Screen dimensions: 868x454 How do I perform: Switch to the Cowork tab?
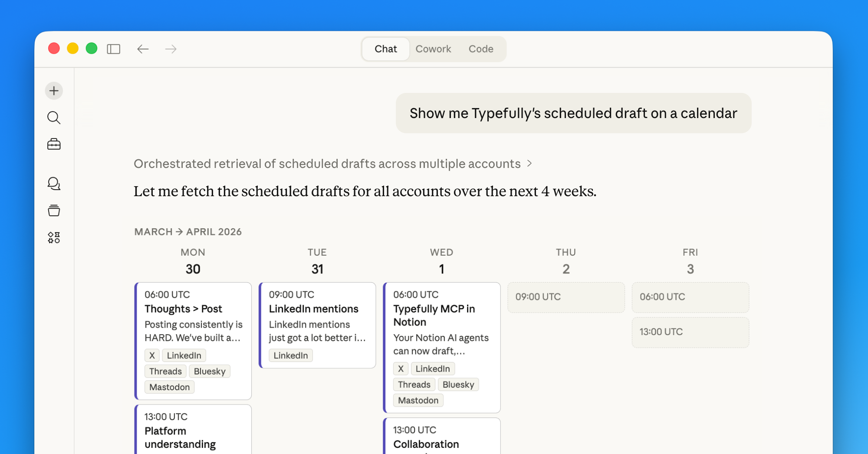click(x=433, y=49)
